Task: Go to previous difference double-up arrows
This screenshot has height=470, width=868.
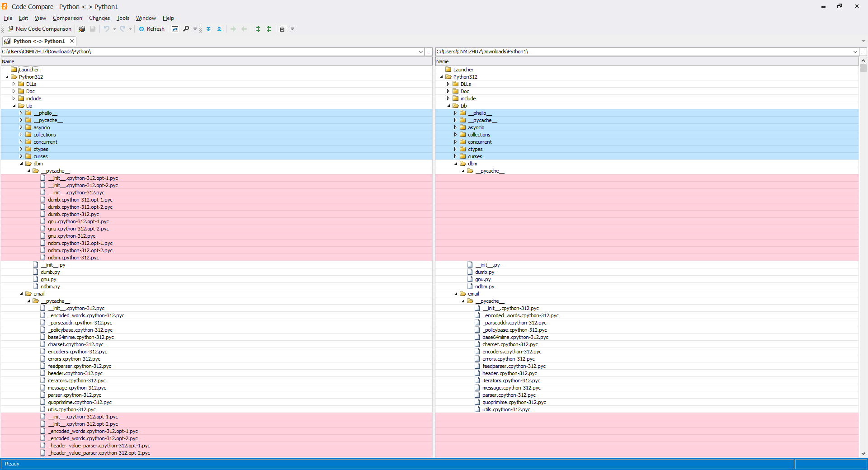Action: [x=219, y=29]
